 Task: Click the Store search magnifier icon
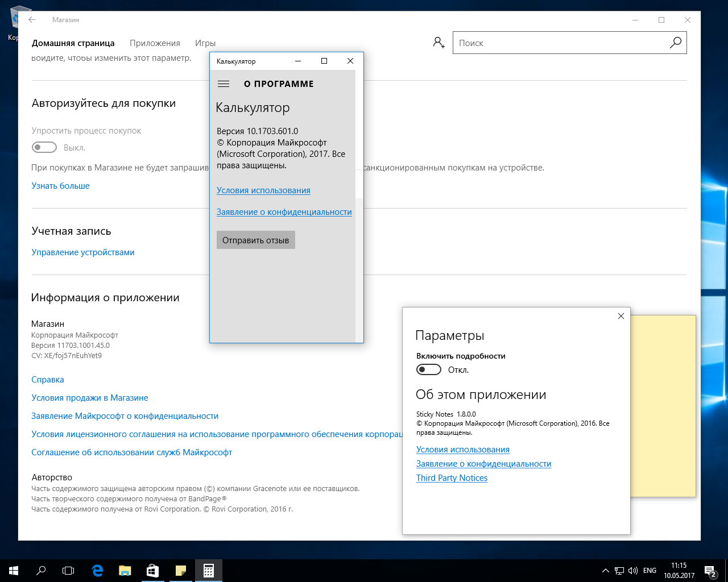pyautogui.click(x=676, y=43)
